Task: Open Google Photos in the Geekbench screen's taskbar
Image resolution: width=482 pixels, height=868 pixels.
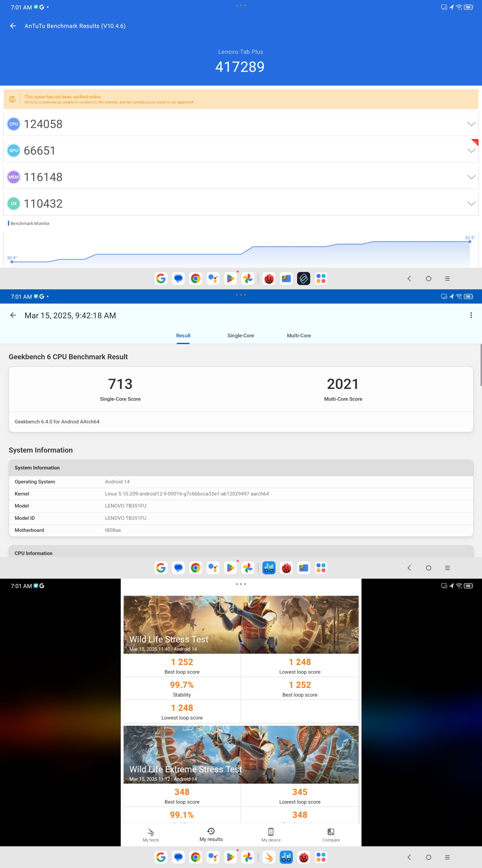Action: [247, 568]
